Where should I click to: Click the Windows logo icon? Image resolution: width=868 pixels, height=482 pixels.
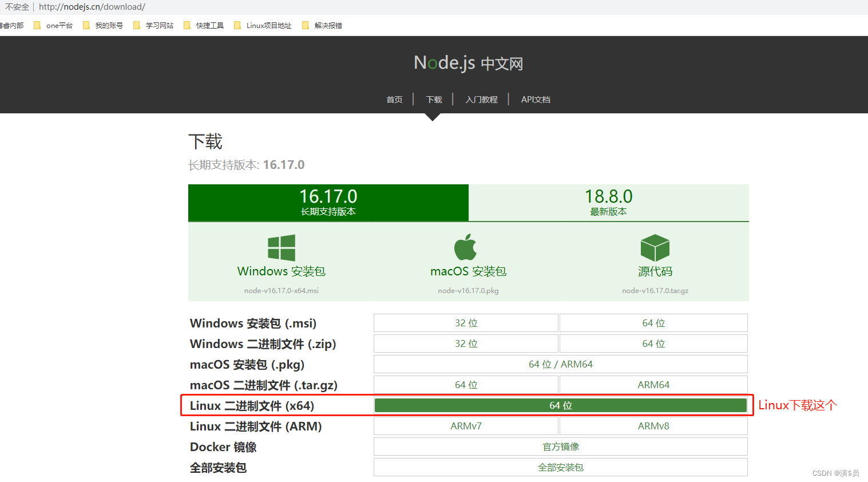[282, 248]
